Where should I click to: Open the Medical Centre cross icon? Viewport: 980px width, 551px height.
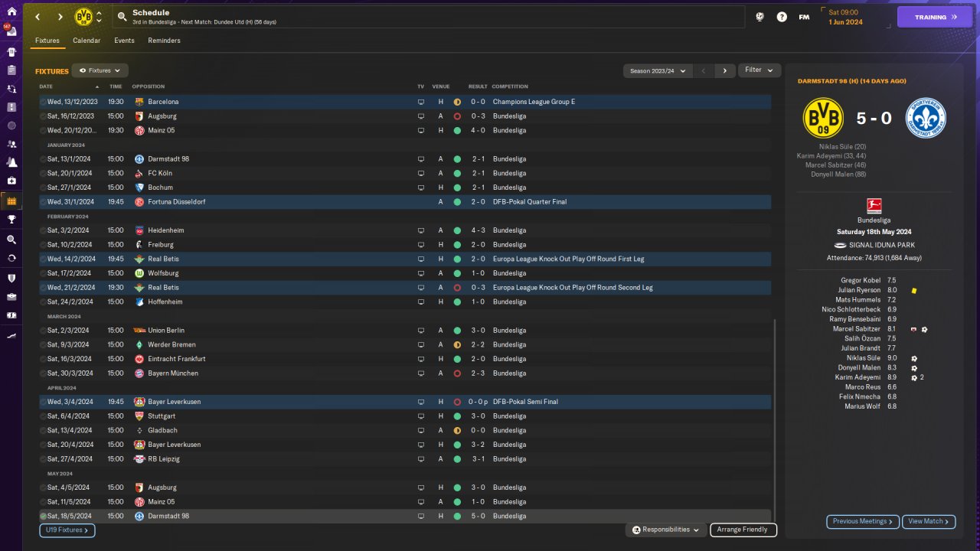pos(11,181)
